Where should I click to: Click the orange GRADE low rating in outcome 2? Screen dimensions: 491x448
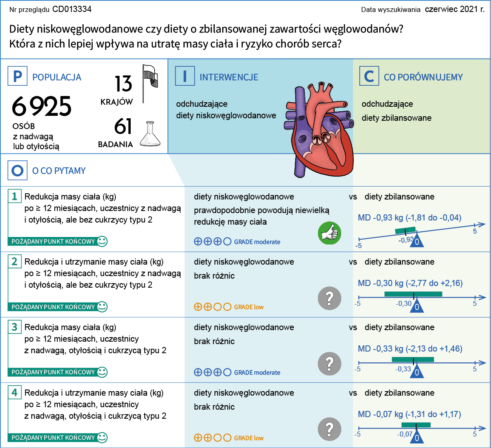(228, 307)
